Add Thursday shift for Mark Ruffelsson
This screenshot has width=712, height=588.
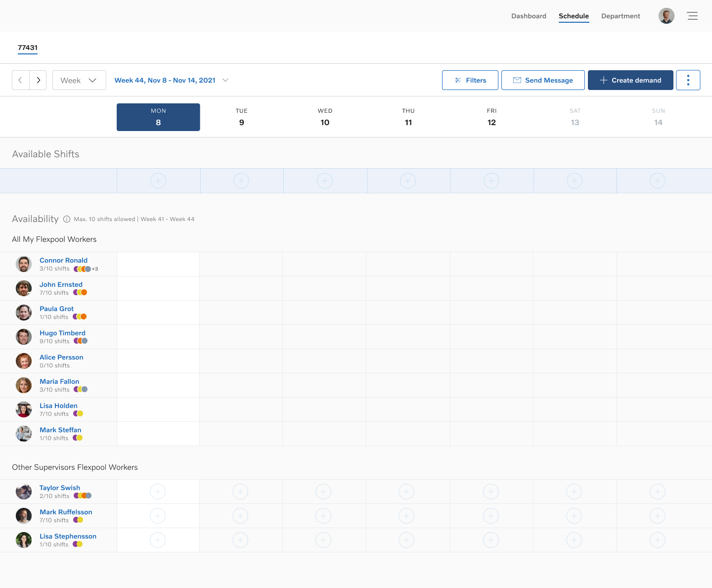406,516
